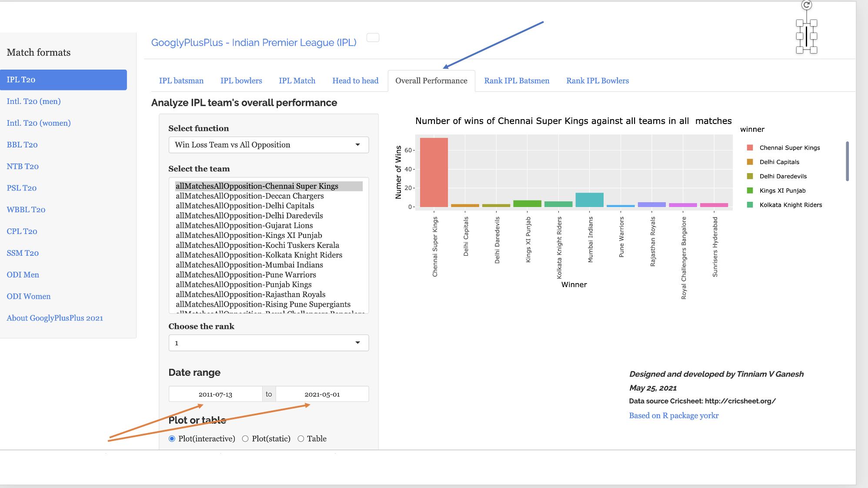Select the Table radio button
868x488 pixels.
click(x=300, y=439)
